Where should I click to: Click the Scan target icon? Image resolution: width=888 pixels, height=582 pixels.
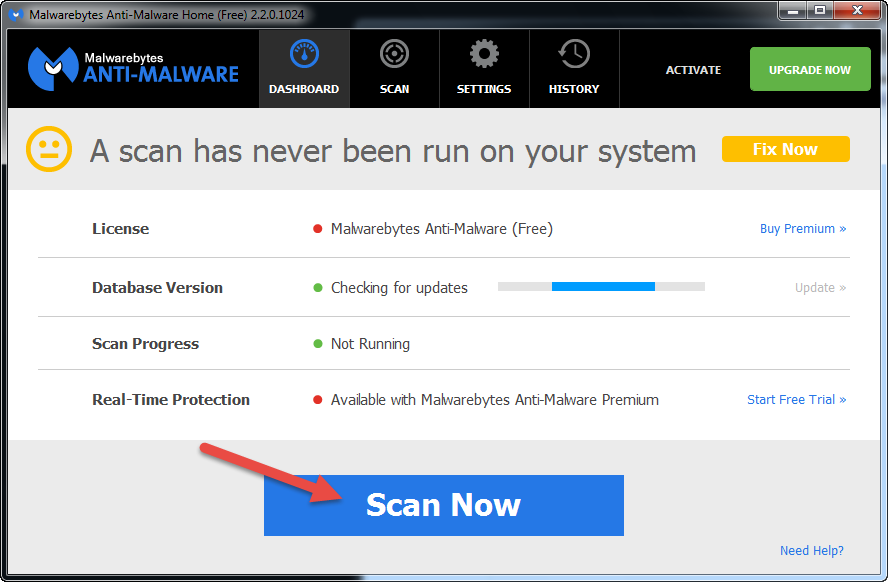(394, 54)
